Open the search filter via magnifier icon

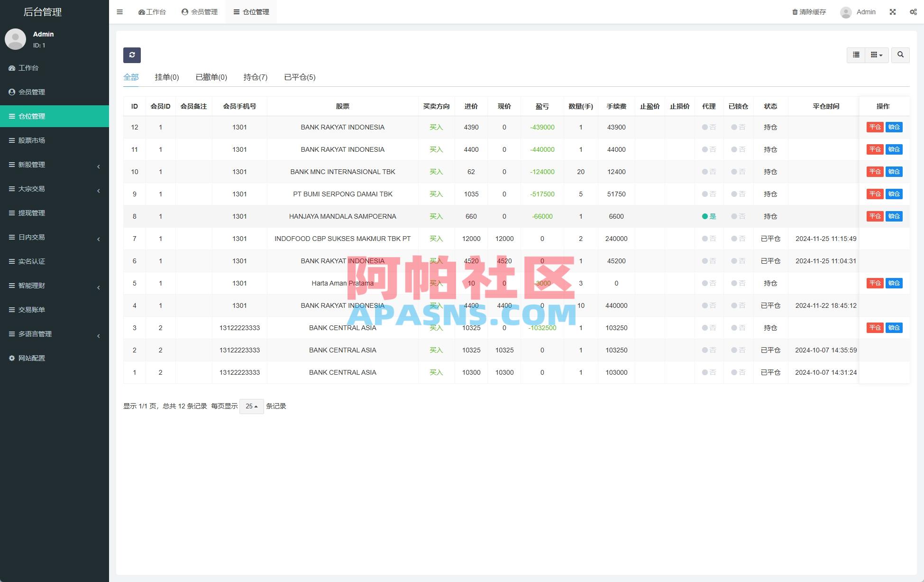tap(900, 55)
